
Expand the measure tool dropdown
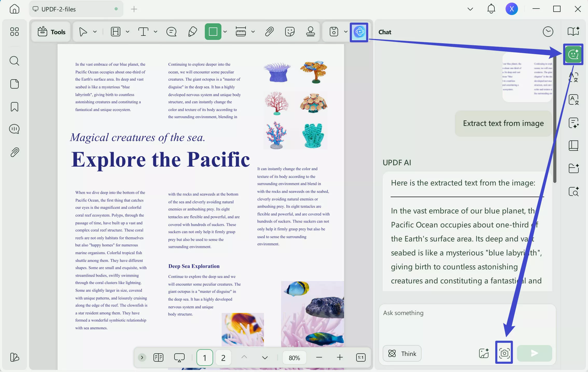pos(253,32)
